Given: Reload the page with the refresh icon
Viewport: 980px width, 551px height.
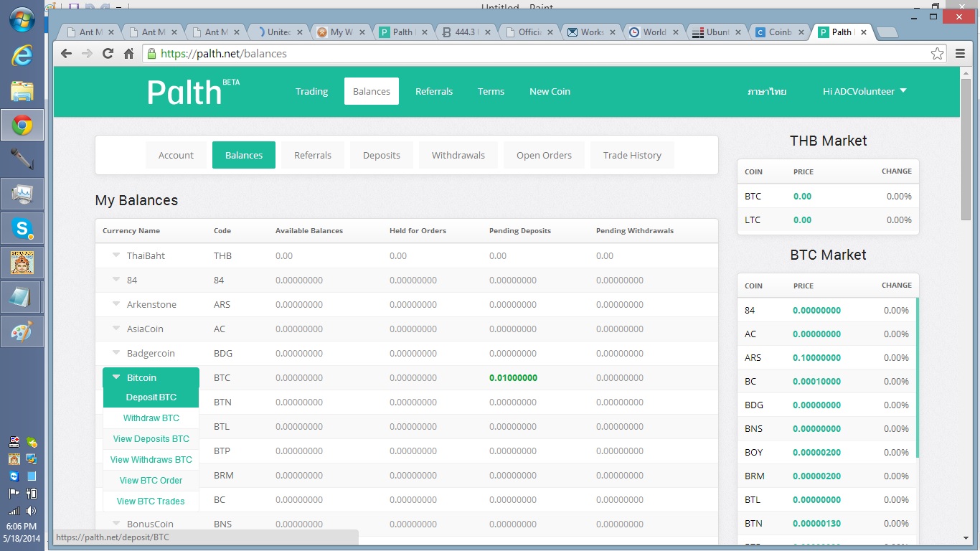Looking at the screenshot, I should click(x=108, y=53).
